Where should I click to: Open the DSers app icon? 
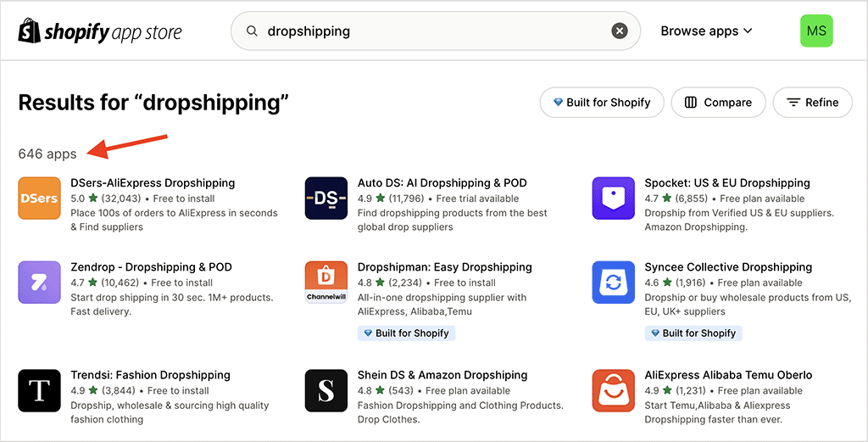39,199
